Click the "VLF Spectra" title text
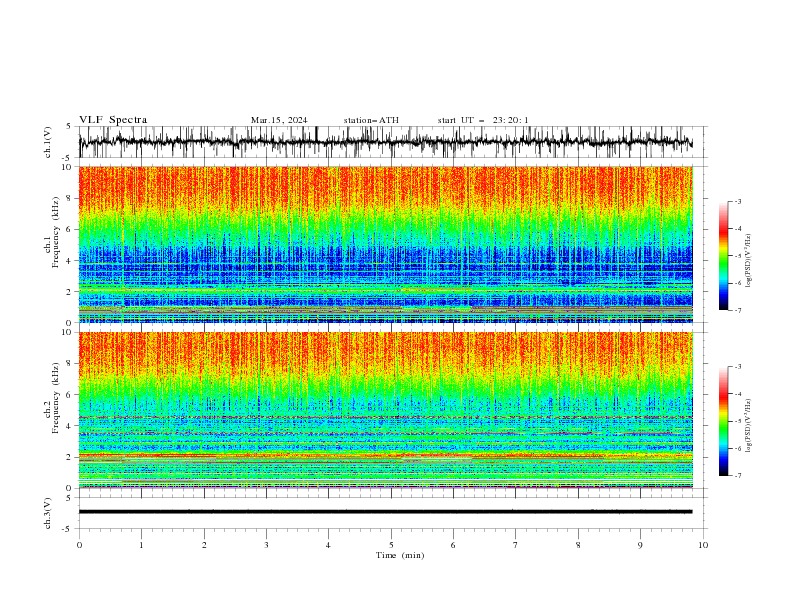 tap(113, 120)
